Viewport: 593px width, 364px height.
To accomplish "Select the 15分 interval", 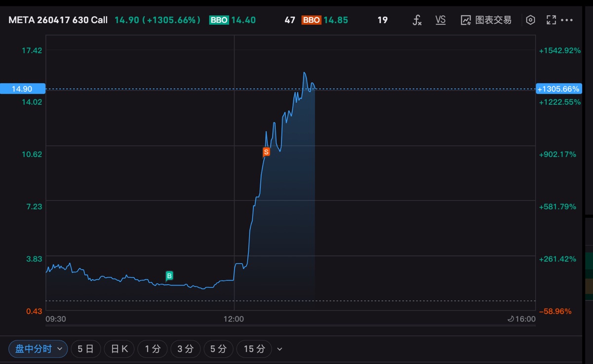I will [254, 349].
